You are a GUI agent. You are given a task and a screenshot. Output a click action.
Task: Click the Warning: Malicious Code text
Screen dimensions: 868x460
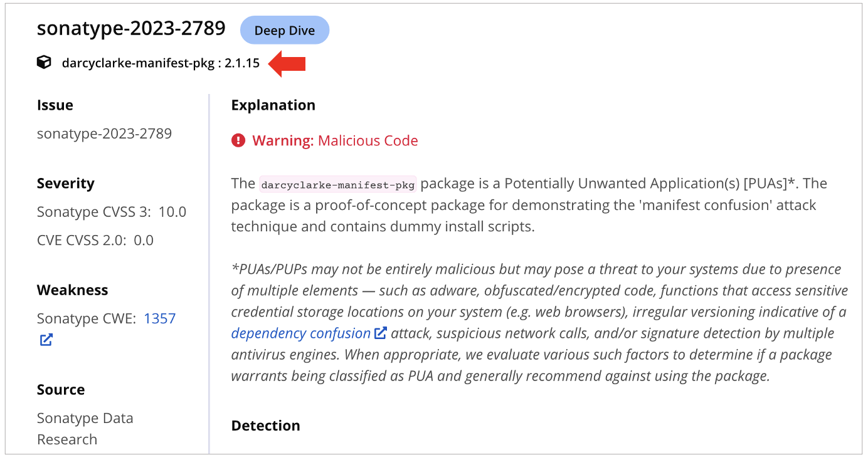click(x=335, y=140)
